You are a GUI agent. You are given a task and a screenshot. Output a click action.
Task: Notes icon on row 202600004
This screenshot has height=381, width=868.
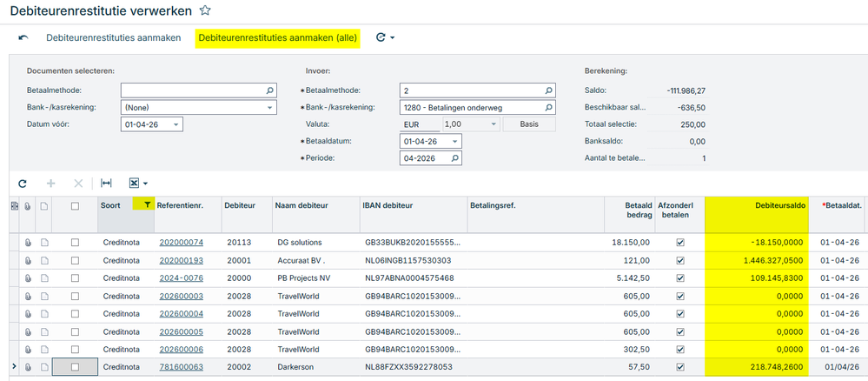[43, 314]
